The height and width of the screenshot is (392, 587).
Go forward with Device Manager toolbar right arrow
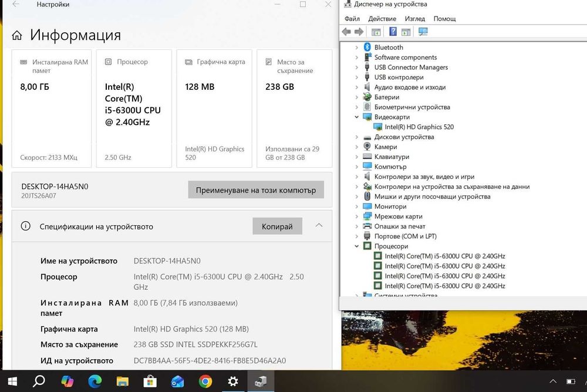point(359,32)
